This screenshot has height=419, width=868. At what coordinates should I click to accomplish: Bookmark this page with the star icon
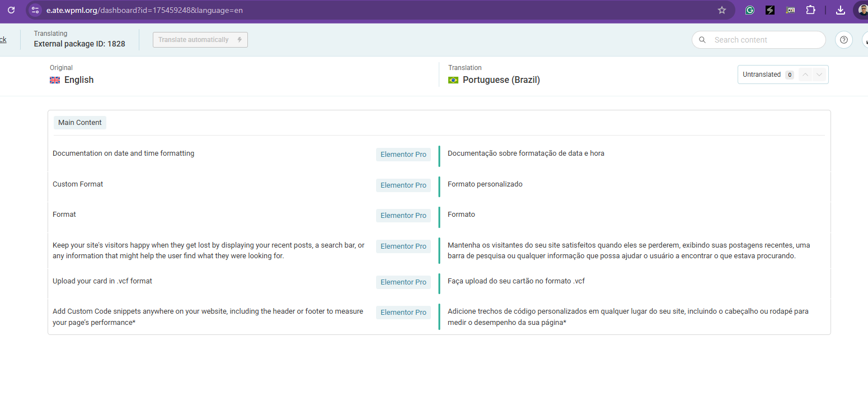722,10
